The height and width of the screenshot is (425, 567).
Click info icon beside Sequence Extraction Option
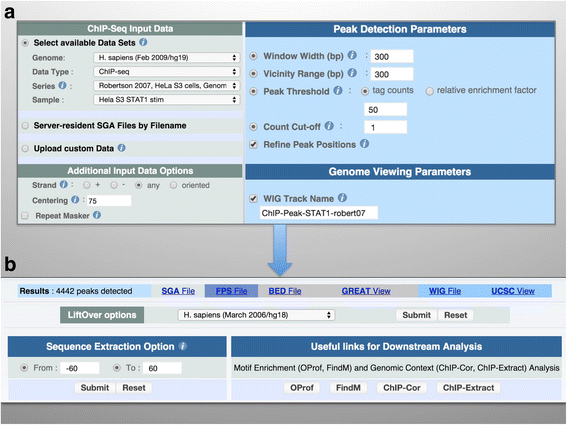(183, 346)
